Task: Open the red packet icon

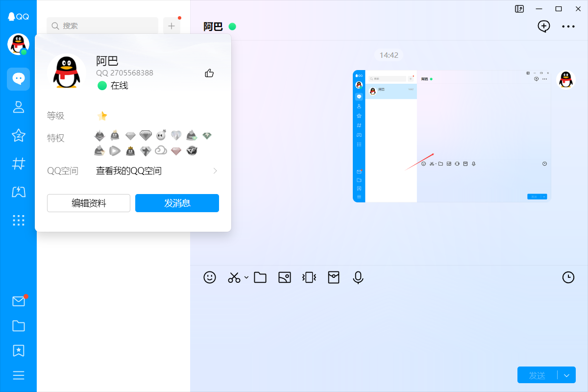Action: click(x=334, y=277)
